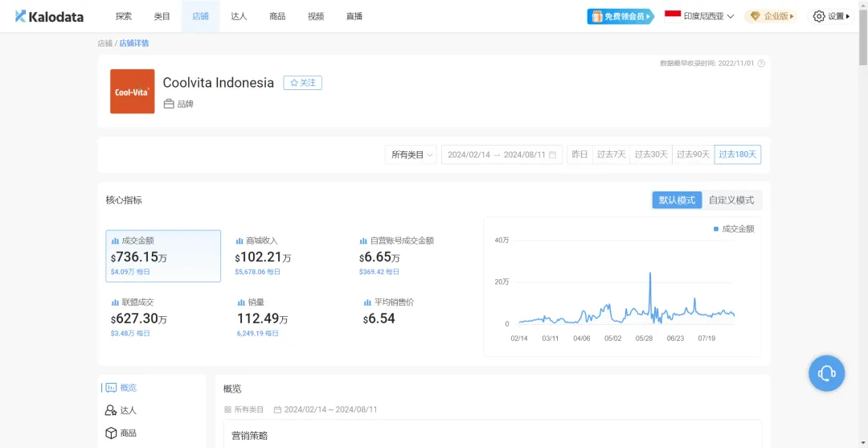Expand the 所有类目 category dropdown

412,154
